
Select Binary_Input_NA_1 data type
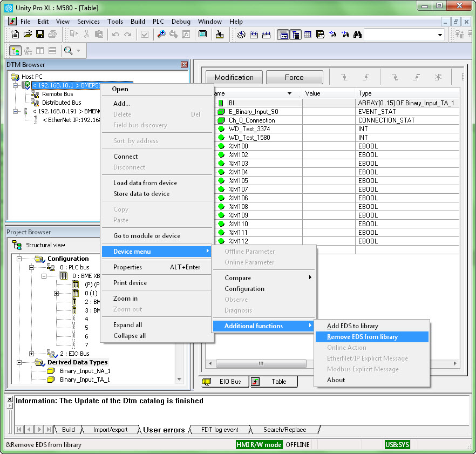[x=85, y=371]
